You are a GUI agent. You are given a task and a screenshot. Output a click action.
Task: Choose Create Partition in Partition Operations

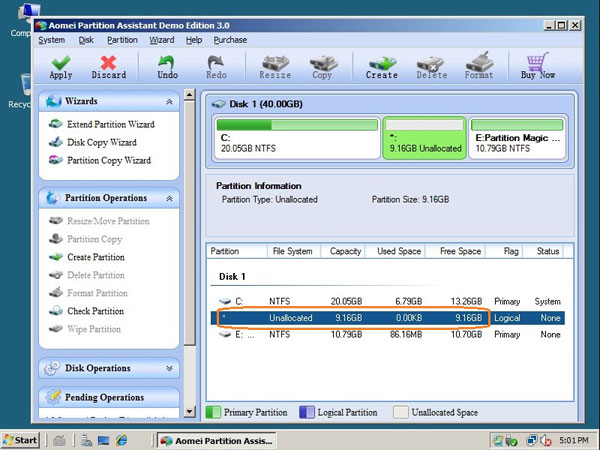point(95,257)
